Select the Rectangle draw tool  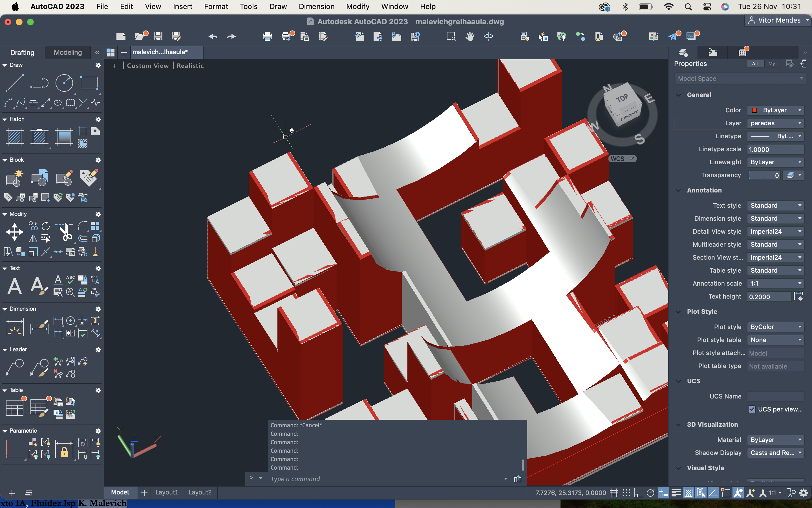[89, 83]
